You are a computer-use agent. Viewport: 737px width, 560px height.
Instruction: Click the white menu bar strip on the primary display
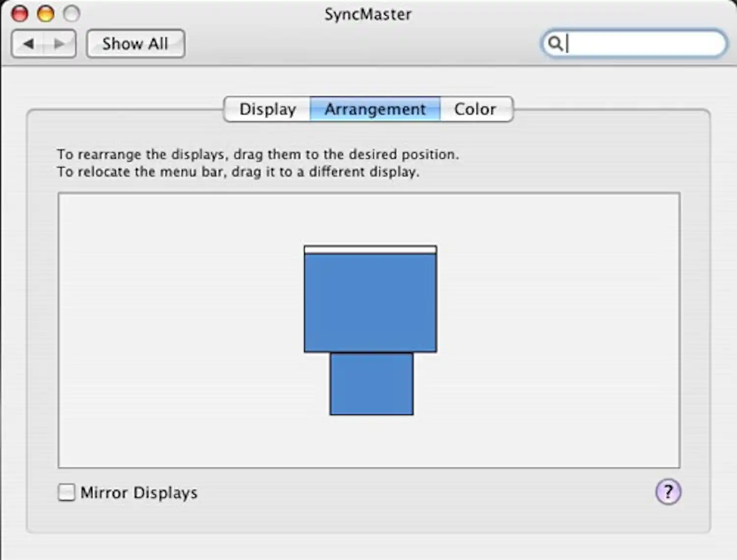click(370, 250)
